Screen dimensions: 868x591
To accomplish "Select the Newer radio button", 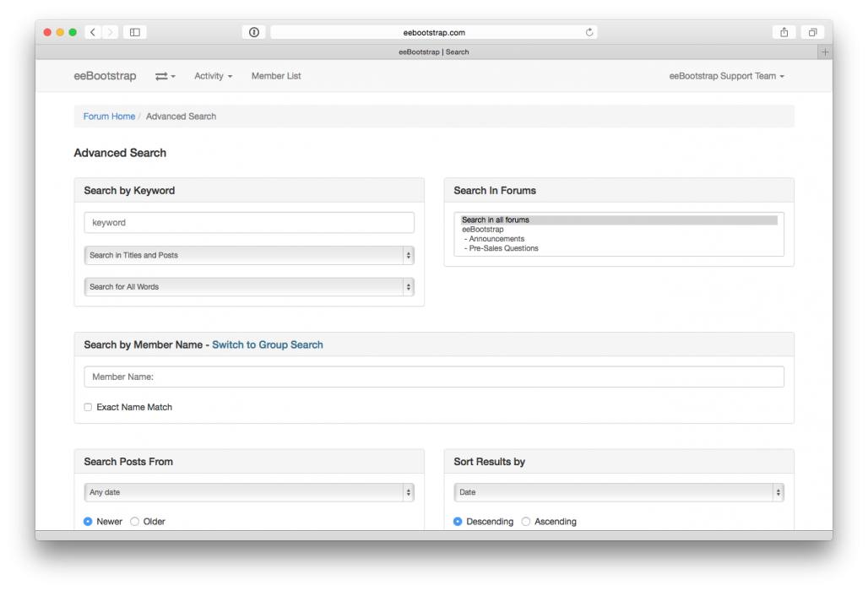I will [x=88, y=521].
